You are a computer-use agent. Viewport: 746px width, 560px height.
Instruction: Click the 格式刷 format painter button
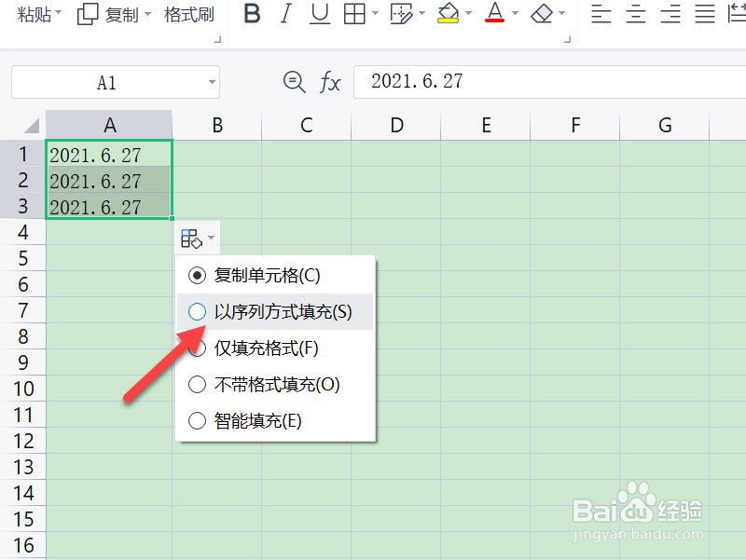189,15
